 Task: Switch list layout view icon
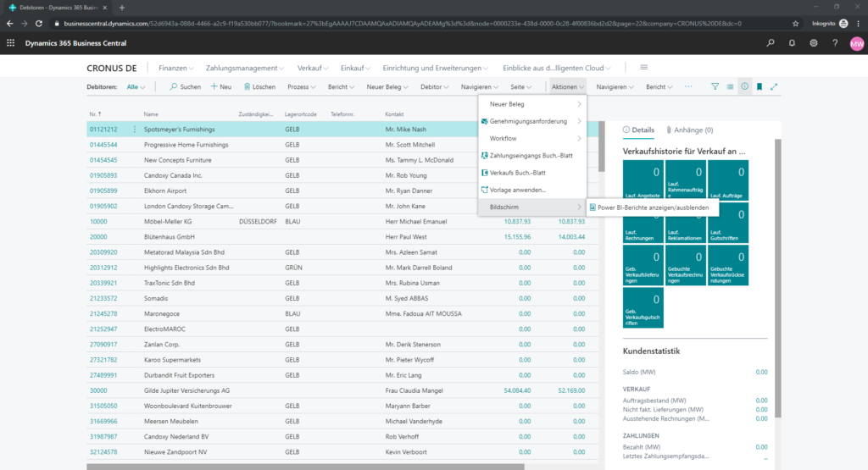click(730, 87)
